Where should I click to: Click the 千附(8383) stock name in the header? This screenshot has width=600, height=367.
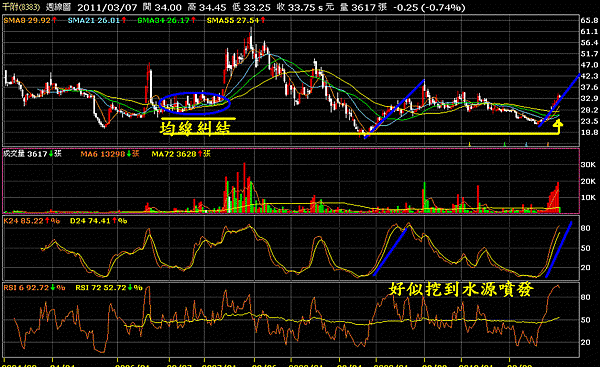(21, 7)
